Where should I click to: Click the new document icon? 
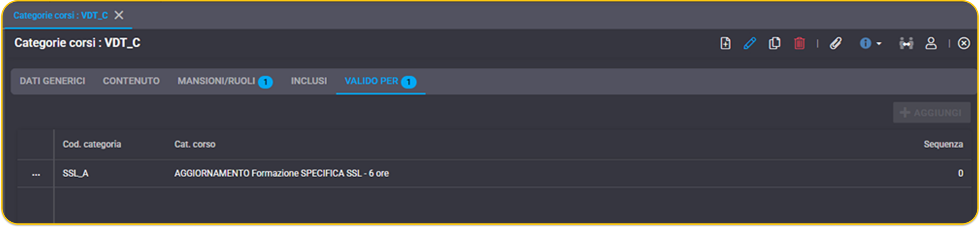point(725,43)
